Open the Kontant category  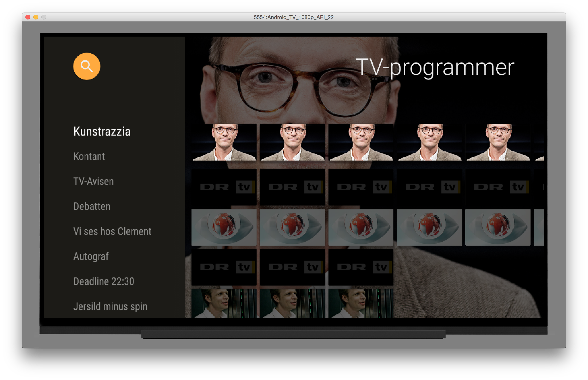coord(89,156)
